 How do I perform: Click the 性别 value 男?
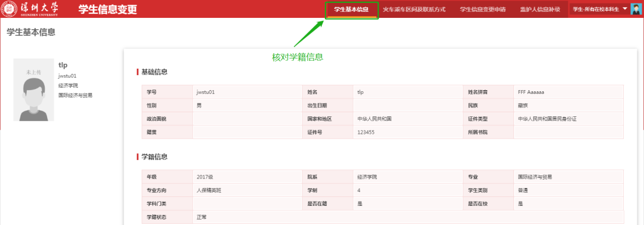199,105
